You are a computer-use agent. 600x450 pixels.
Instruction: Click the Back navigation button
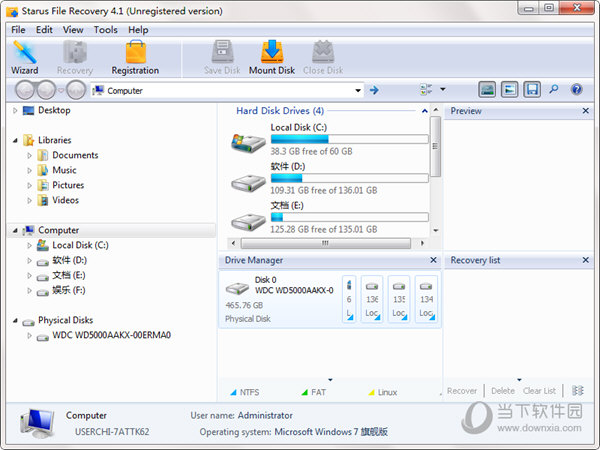click(25, 90)
